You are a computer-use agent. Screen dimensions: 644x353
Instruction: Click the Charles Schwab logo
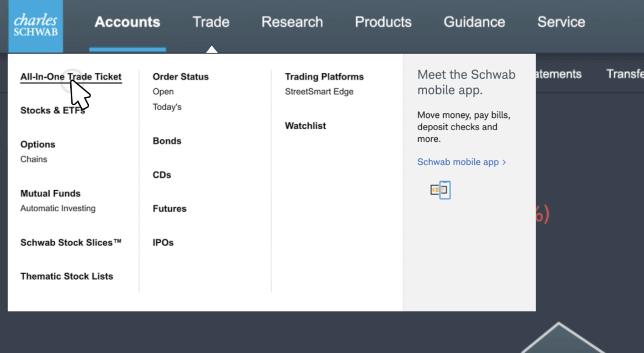[x=36, y=26]
